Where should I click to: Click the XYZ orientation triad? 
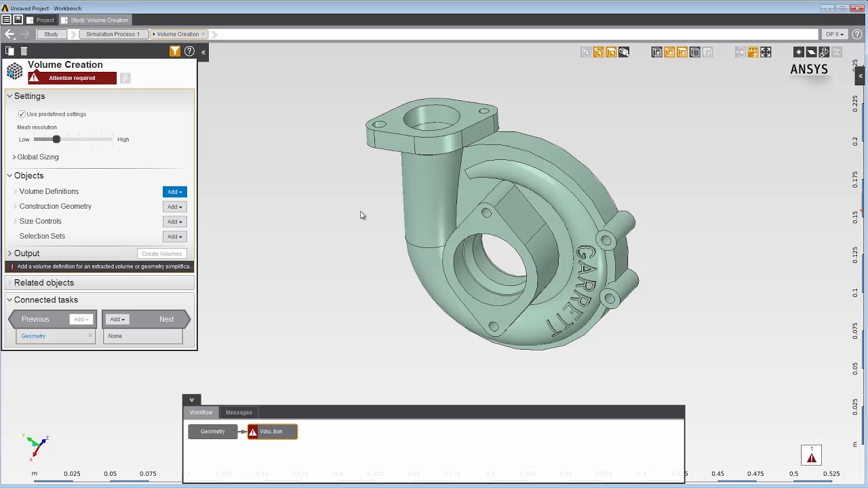pyautogui.click(x=36, y=447)
